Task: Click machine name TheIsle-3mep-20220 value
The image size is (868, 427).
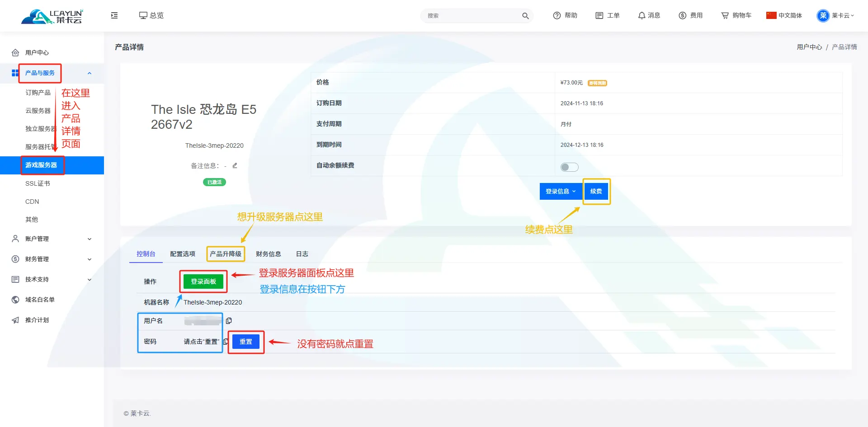Action: (x=212, y=302)
